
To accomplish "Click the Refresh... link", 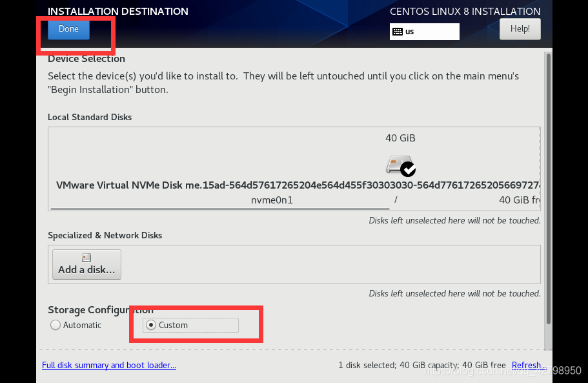I will pyautogui.click(x=529, y=365).
